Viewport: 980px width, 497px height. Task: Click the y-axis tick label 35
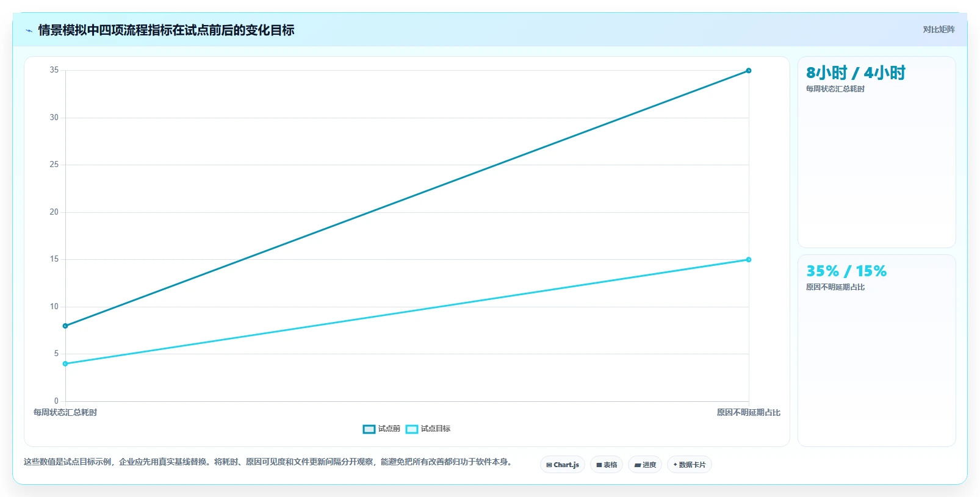(x=54, y=70)
